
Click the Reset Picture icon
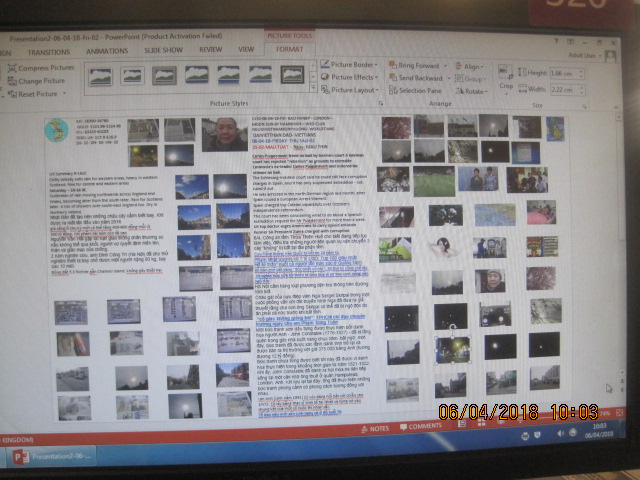point(12,94)
